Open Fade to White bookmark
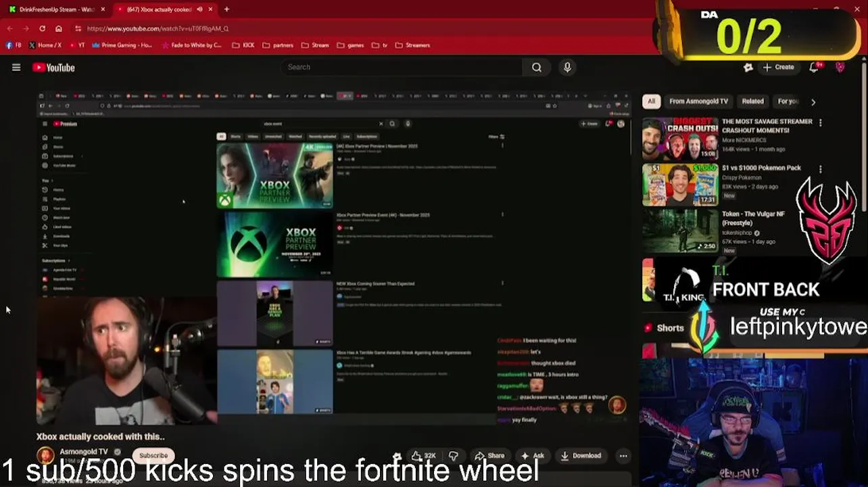868x487 pixels. pyautogui.click(x=192, y=45)
